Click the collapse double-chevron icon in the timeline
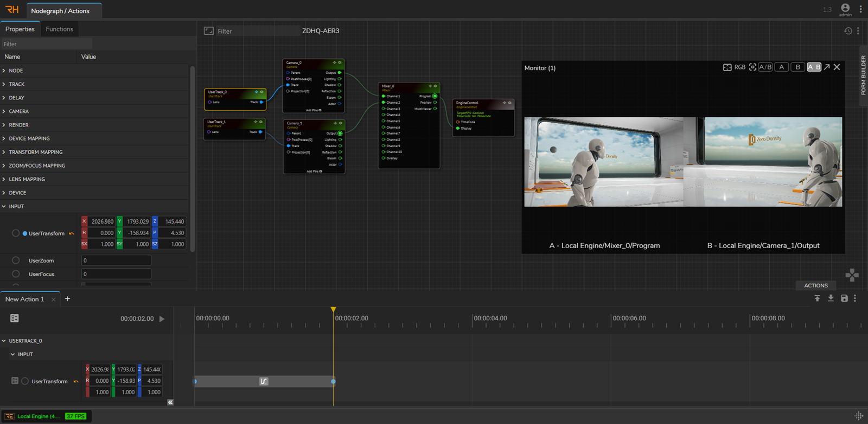Screen dimensions: 868x424 coord(170,402)
